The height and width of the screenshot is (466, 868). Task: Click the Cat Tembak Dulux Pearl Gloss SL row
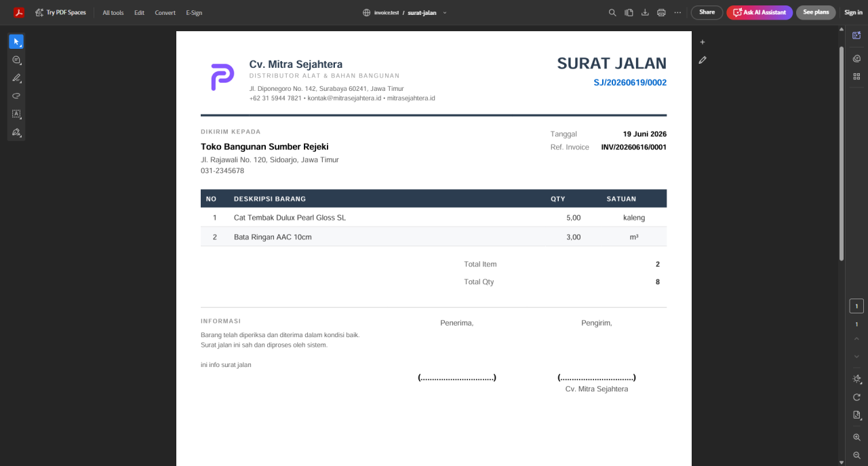[x=433, y=218]
